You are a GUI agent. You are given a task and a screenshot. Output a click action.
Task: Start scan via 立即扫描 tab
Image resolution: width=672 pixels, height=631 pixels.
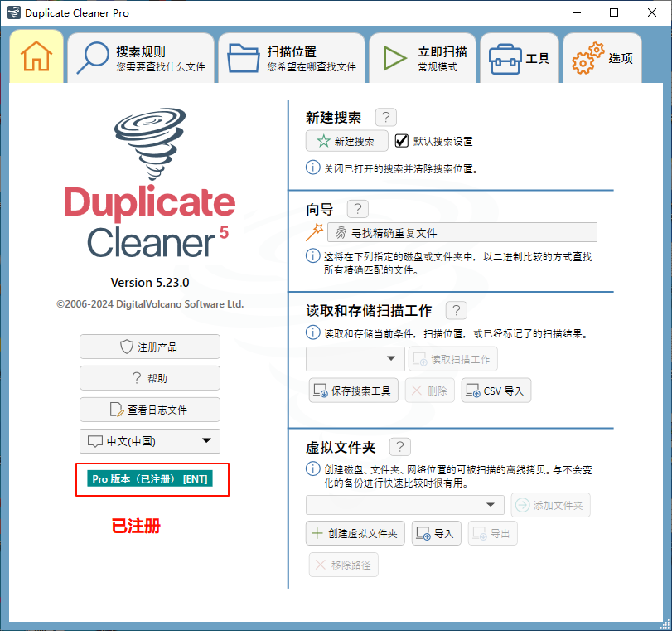point(423,57)
